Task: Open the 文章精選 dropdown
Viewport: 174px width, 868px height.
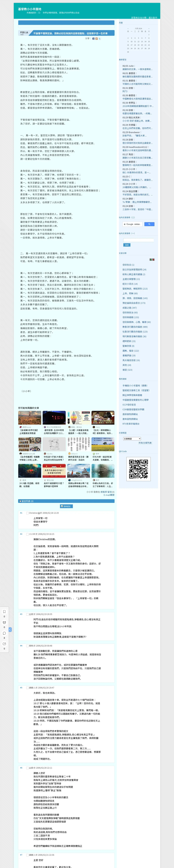Action: pos(132,439)
